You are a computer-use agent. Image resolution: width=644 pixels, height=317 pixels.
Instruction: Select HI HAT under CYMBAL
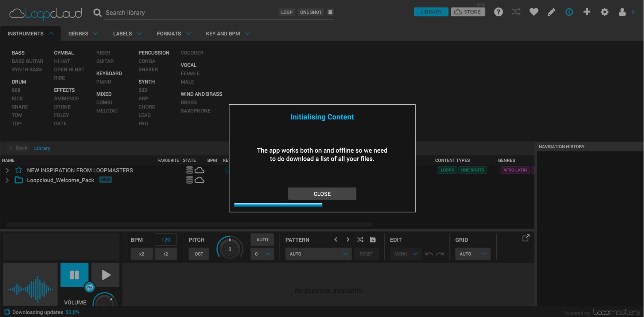coord(62,61)
